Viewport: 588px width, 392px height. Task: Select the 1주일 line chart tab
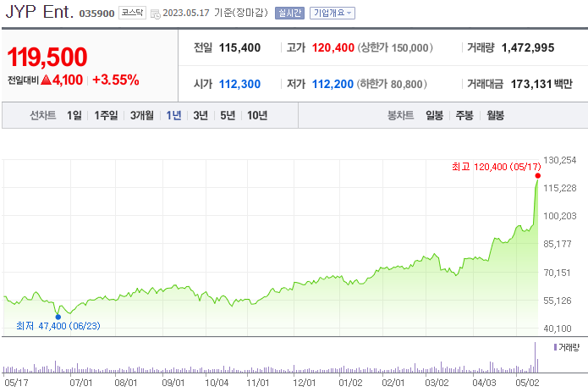pos(106,115)
